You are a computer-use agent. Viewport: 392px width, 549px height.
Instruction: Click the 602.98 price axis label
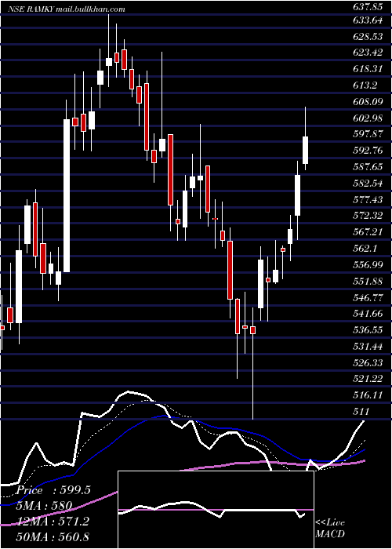[368, 118]
